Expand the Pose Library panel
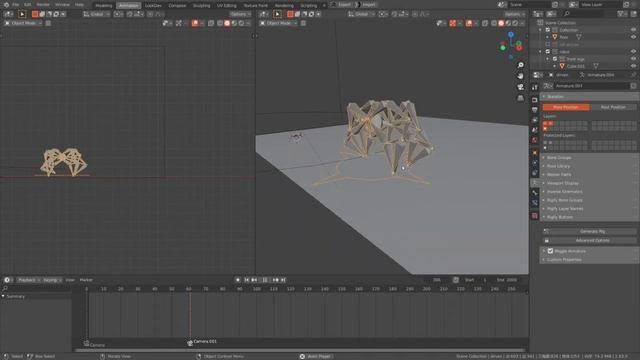This screenshot has height=360, width=640. coord(558,166)
